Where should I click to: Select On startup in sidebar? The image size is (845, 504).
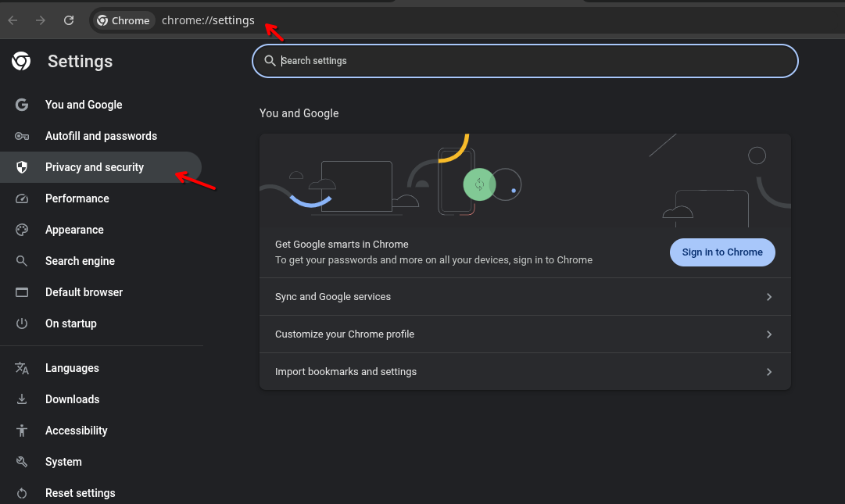click(101, 323)
